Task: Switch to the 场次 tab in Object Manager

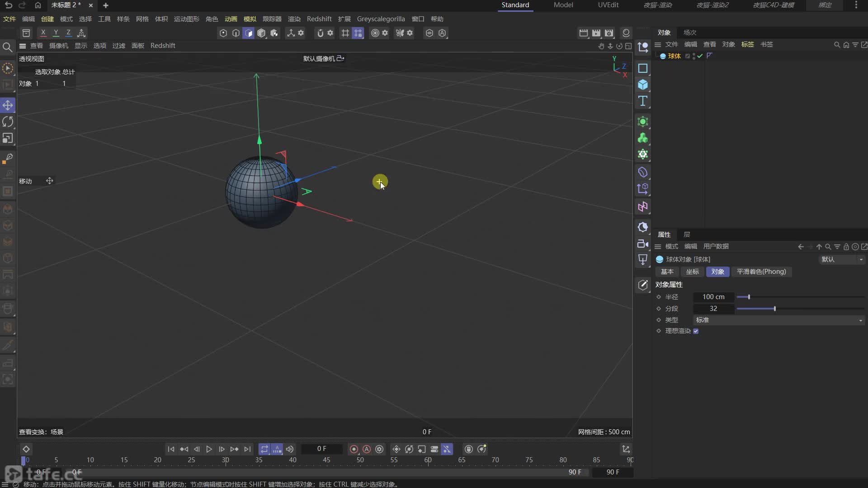Action: pyautogui.click(x=690, y=33)
